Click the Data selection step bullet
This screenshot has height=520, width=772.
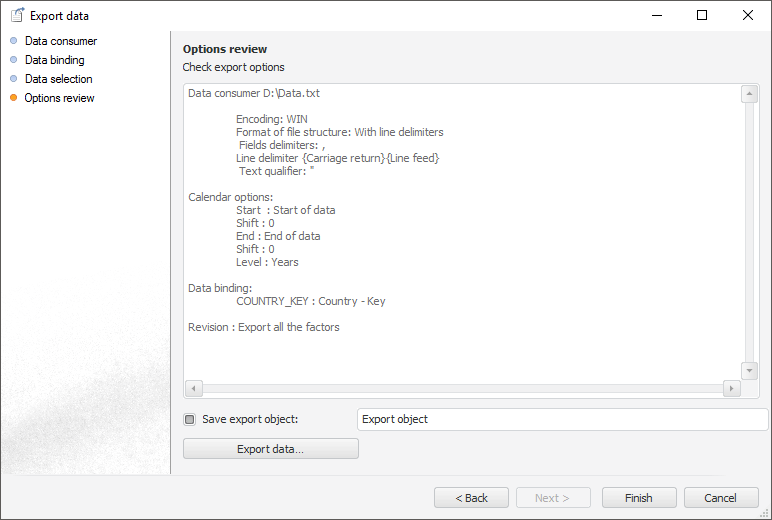pyautogui.click(x=14, y=79)
